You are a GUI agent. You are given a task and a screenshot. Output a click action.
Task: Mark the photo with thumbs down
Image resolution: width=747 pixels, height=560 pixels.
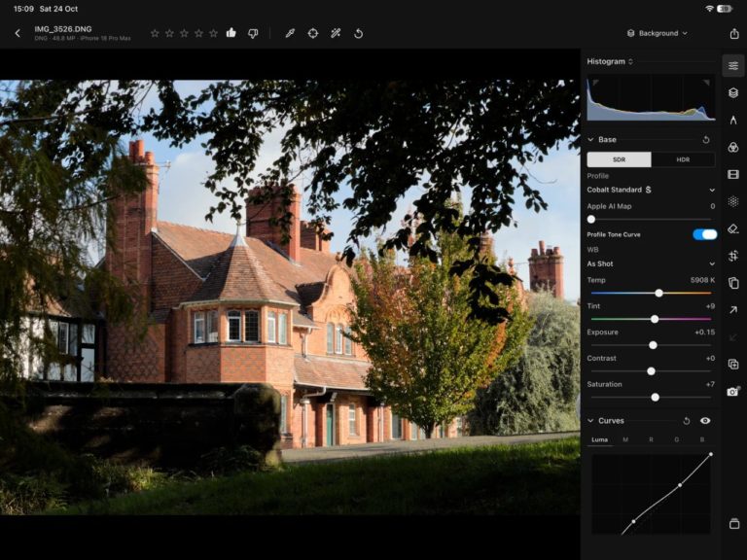pos(253,33)
